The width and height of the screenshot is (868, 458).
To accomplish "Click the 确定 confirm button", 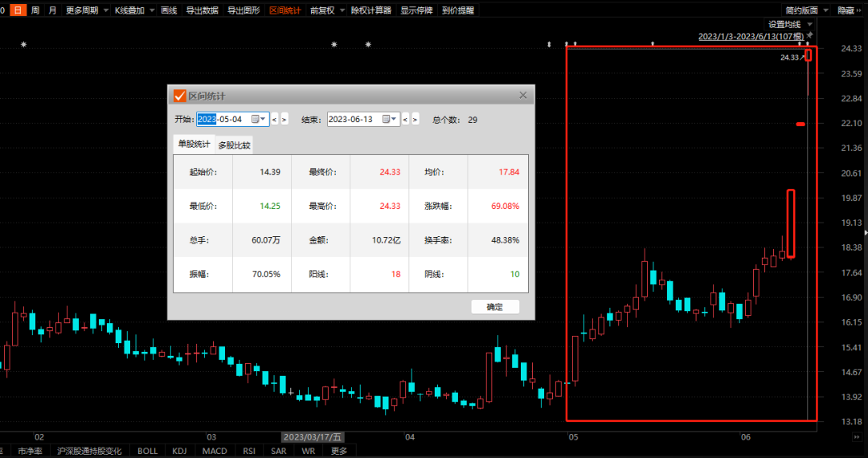I will click(495, 307).
